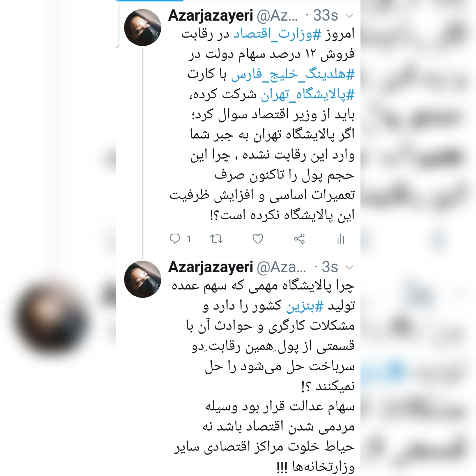Retweet the first Azarjazayeri tweet

tap(216, 239)
